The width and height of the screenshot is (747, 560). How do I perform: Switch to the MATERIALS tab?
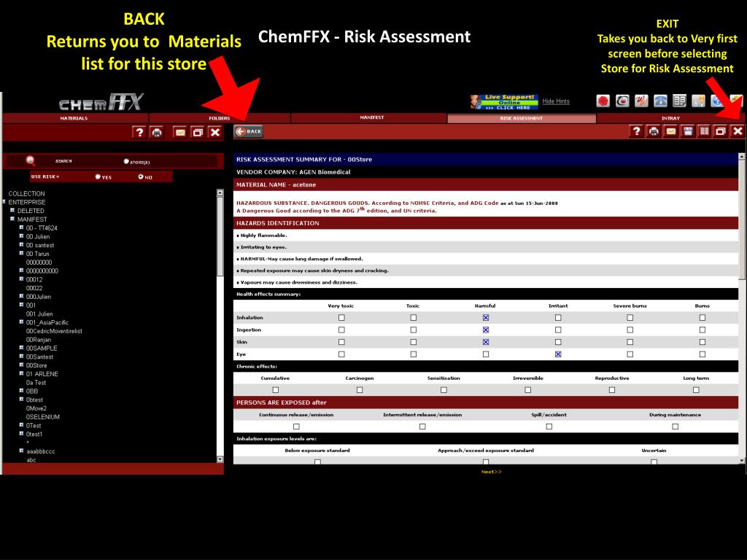(74, 118)
